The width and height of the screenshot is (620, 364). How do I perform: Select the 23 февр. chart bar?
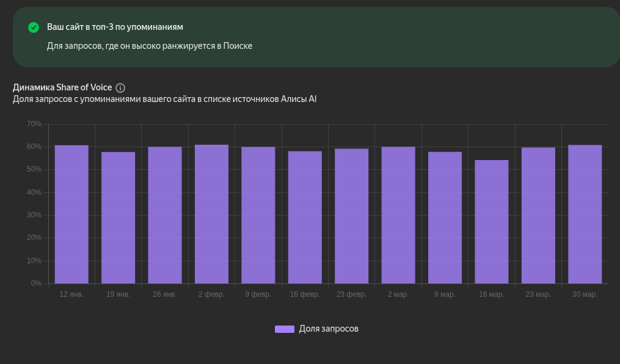tap(351, 216)
